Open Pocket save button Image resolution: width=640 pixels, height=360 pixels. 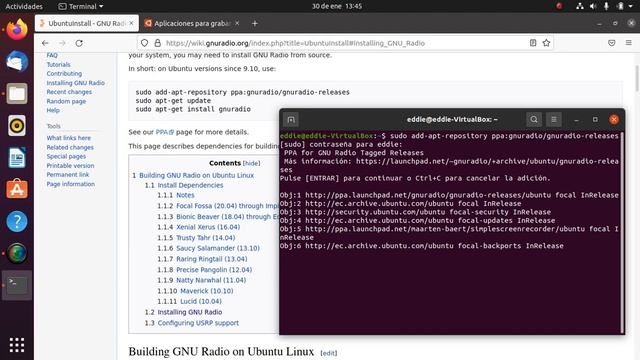(611, 43)
